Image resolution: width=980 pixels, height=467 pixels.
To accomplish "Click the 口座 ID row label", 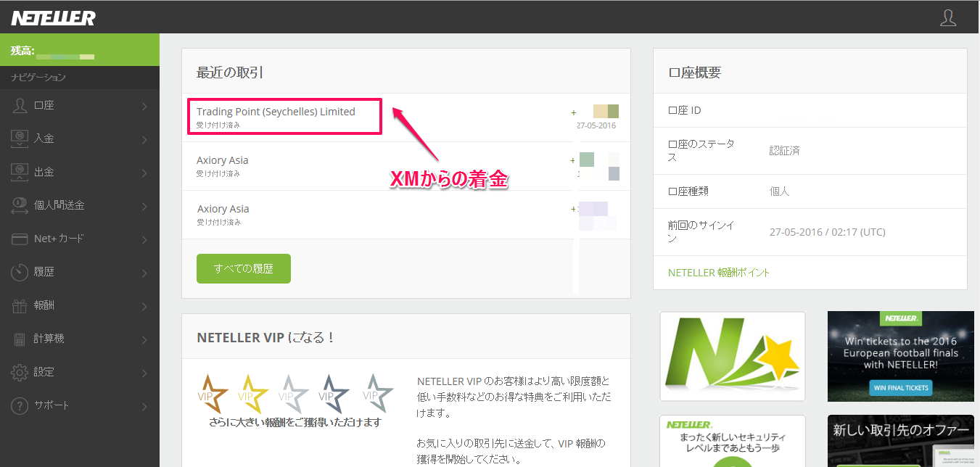I will (685, 110).
